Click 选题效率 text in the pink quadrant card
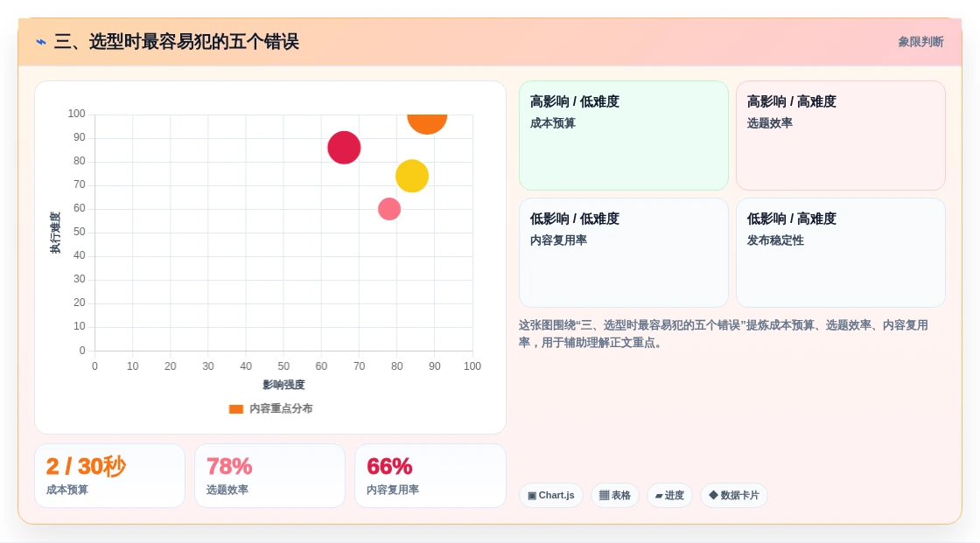980x543 pixels. (769, 123)
